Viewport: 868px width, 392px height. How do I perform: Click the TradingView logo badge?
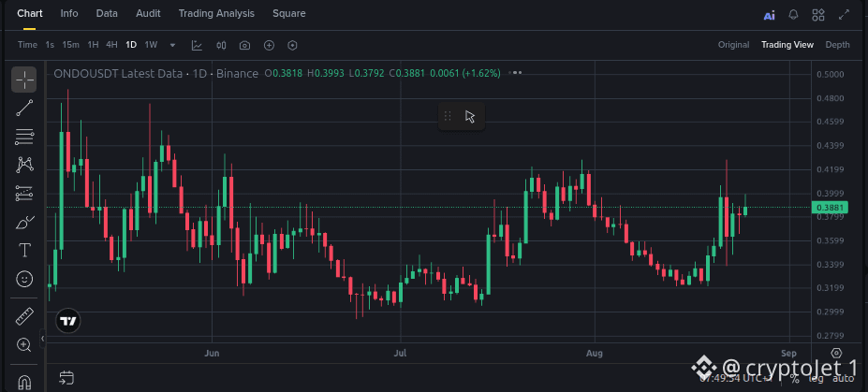click(x=68, y=321)
